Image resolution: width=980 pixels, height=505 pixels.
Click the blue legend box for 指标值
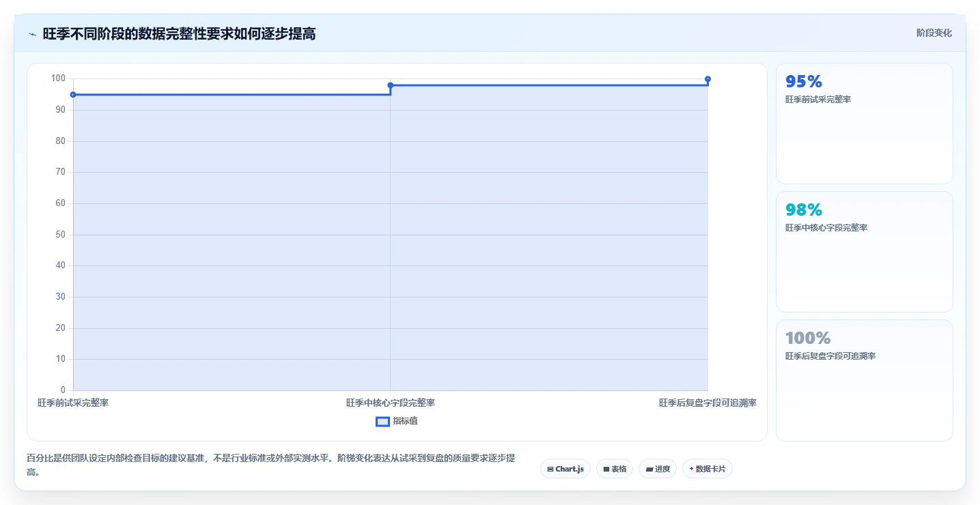click(382, 422)
